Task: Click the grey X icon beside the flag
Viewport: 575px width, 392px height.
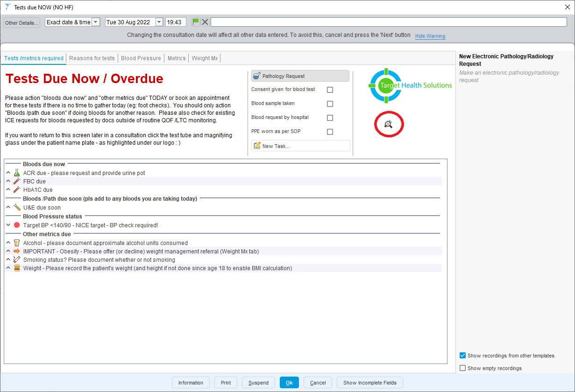Action: point(205,22)
